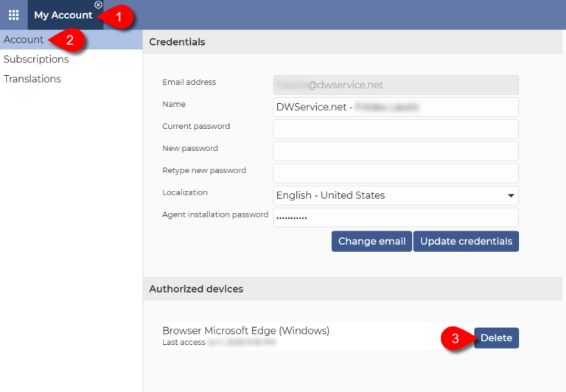Click 'Browser Microsoft Edge (Windows)' device text
The image size is (566, 392).
[x=246, y=331]
